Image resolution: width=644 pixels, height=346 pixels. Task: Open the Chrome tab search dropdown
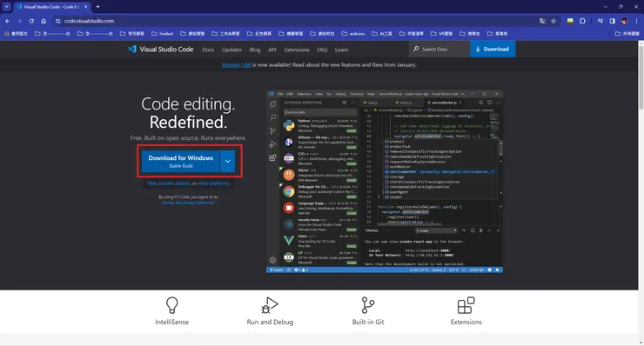coord(7,7)
